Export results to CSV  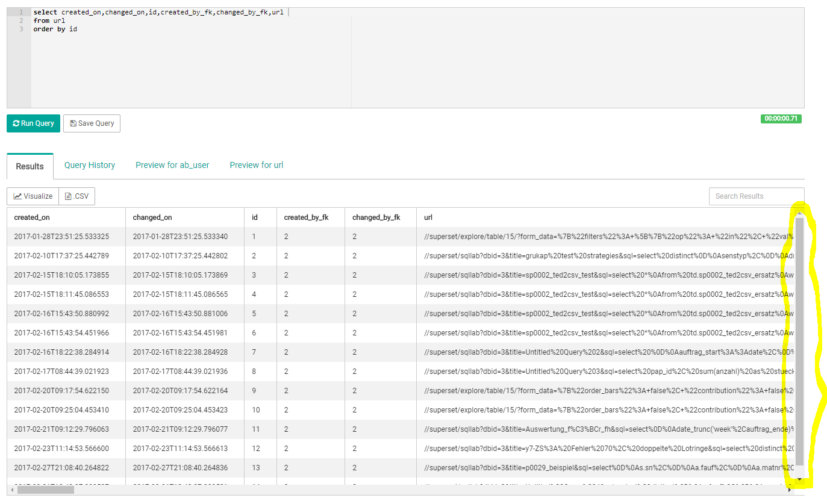pyautogui.click(x=76, y=196)
